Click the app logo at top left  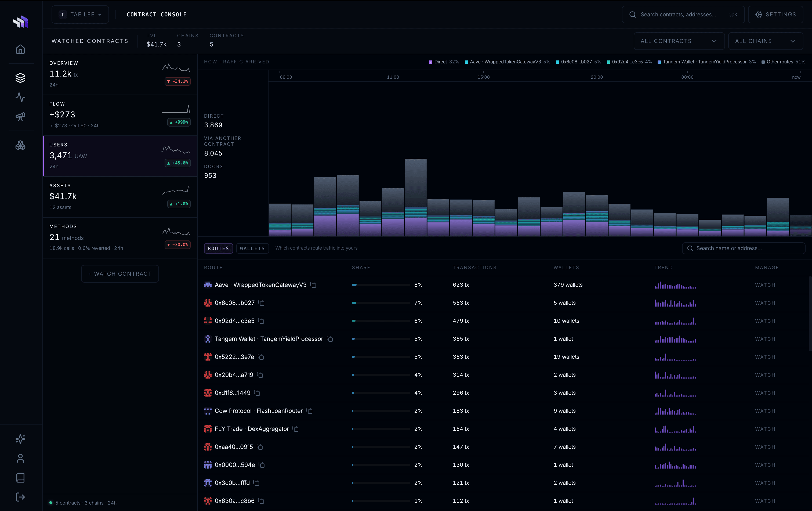pos(20,21)
